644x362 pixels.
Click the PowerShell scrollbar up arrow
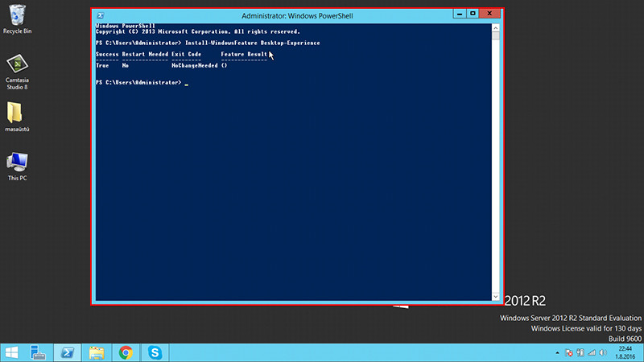[x=495, y=26]
